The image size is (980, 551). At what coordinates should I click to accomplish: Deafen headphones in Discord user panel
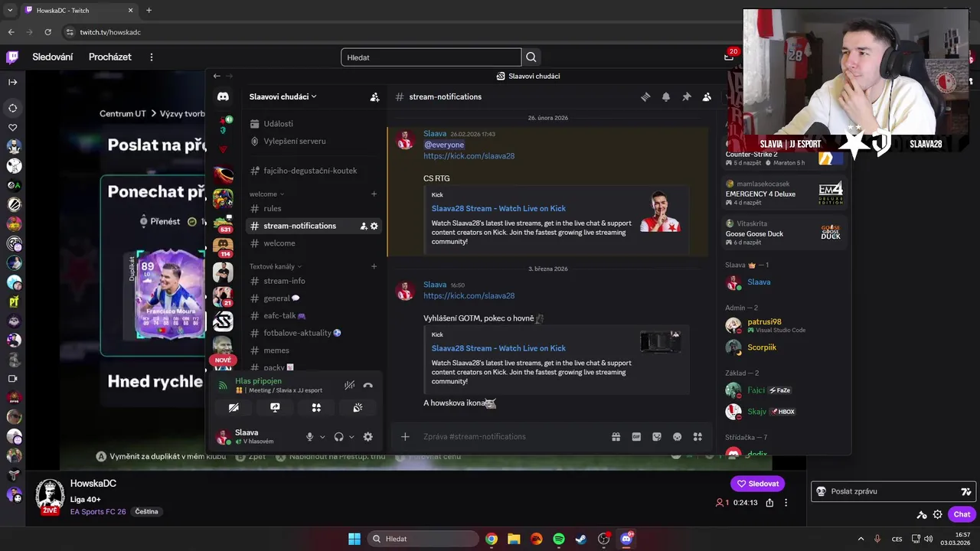coord(338,437)
